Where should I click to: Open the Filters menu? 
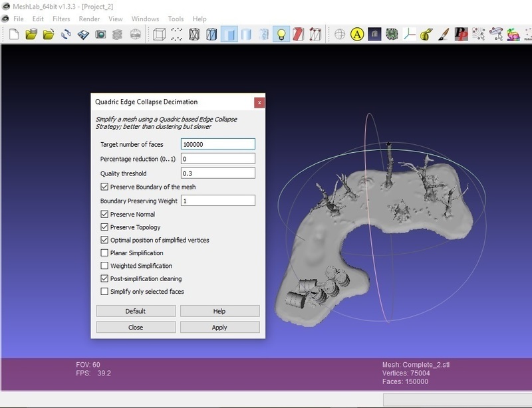(61, 19)
